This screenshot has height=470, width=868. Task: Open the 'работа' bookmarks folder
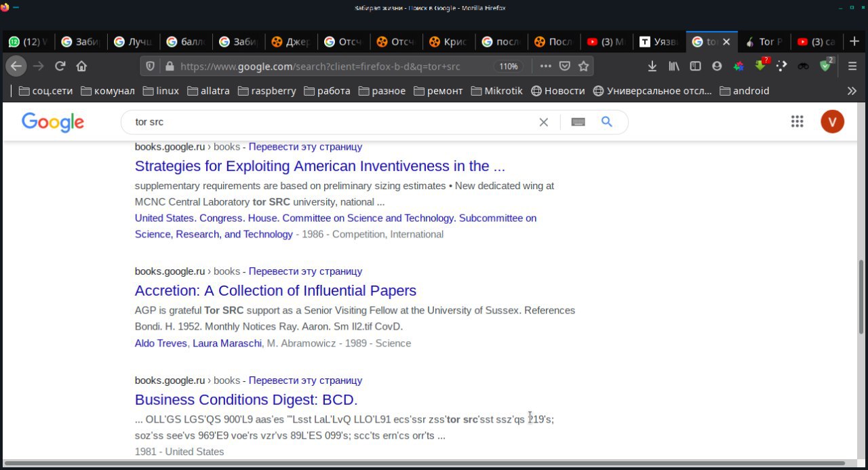327,90
